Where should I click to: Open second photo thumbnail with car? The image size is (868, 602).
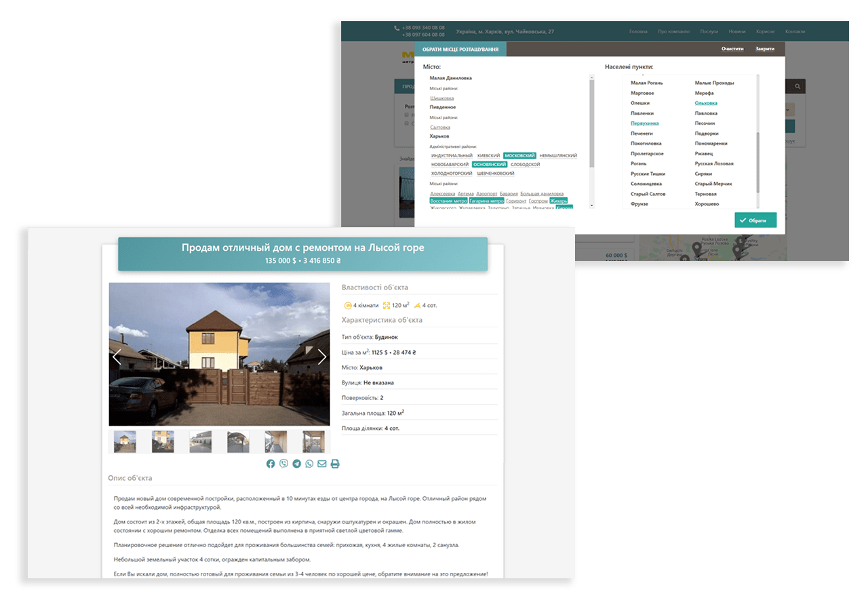(163, 441)
